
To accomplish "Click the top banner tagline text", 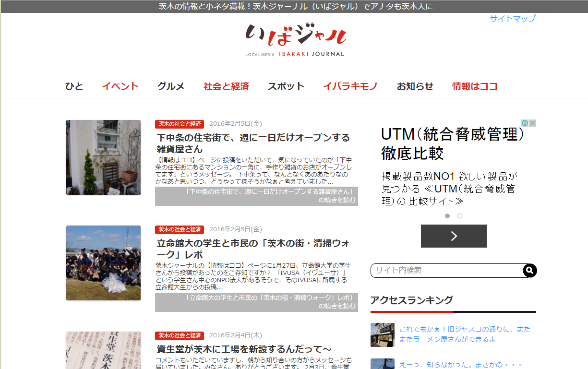I will point(296,6).
